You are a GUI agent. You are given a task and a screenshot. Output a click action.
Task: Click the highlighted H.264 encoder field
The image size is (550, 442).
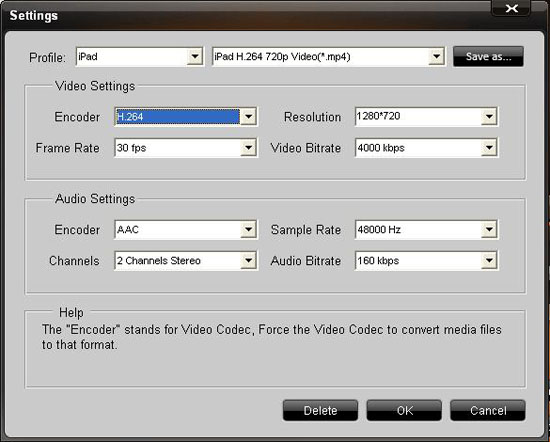coord(177,116)
